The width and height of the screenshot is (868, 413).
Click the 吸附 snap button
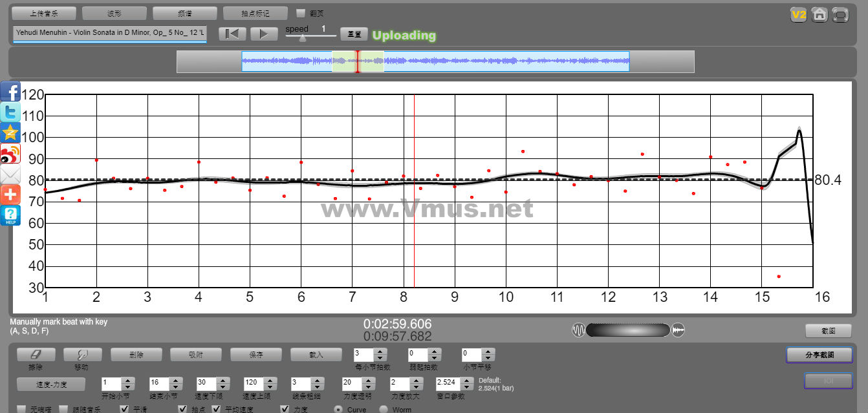click(195, 355)
